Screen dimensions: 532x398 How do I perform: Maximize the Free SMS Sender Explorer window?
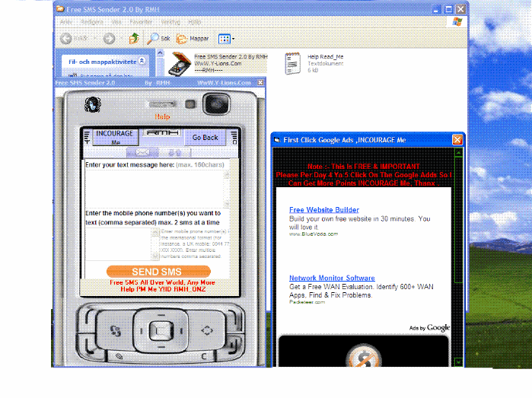coord(448,9)
